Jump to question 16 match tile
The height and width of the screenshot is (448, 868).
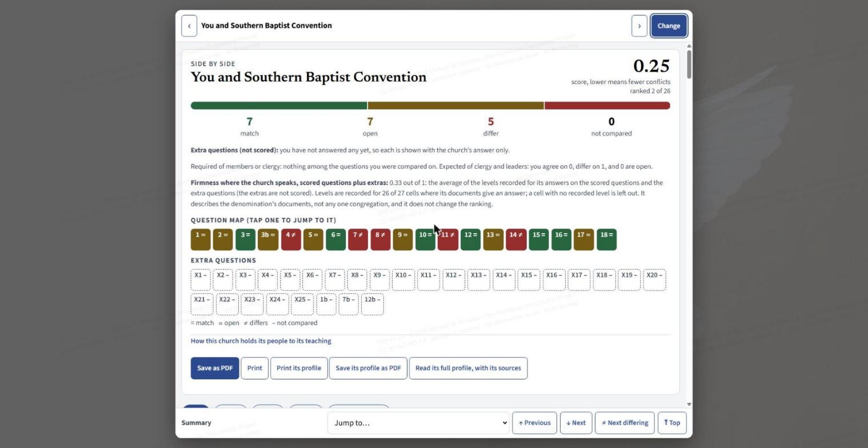coord(561,239)
